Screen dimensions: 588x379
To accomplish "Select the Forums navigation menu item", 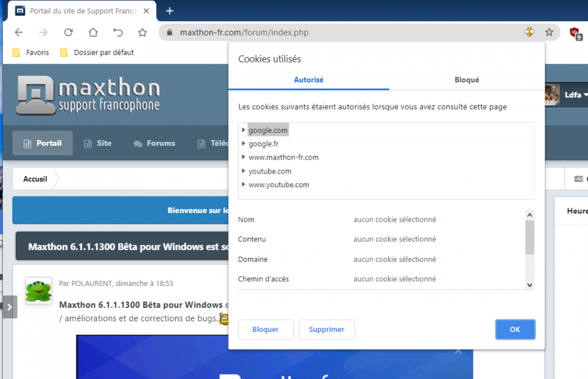I will tap(155, 143).
